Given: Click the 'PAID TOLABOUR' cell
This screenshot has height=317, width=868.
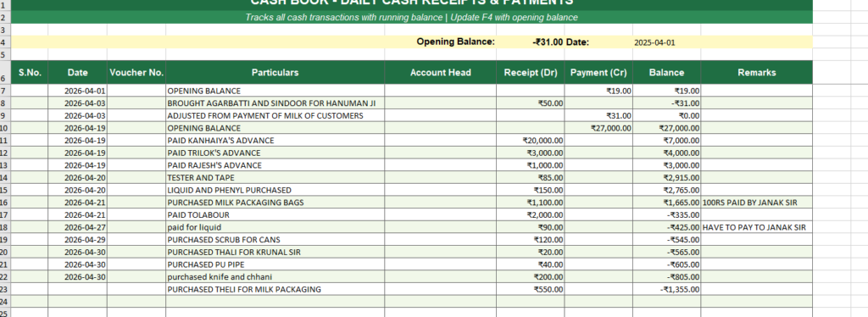Looking at the screenshot, I should [x=275, y=214].
